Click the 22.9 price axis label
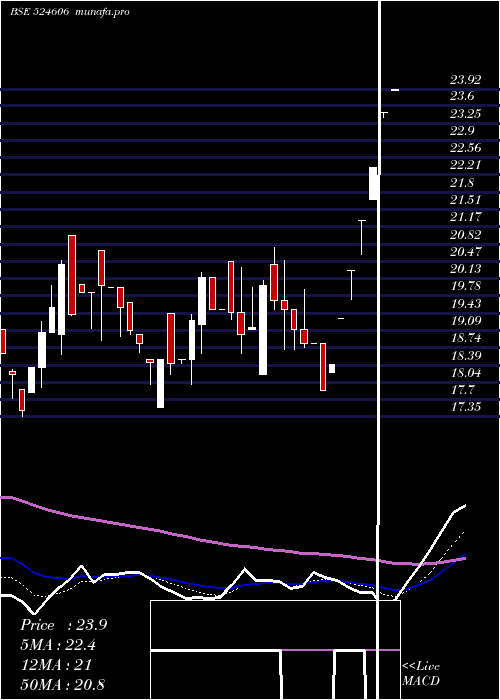 coord(462,131)
